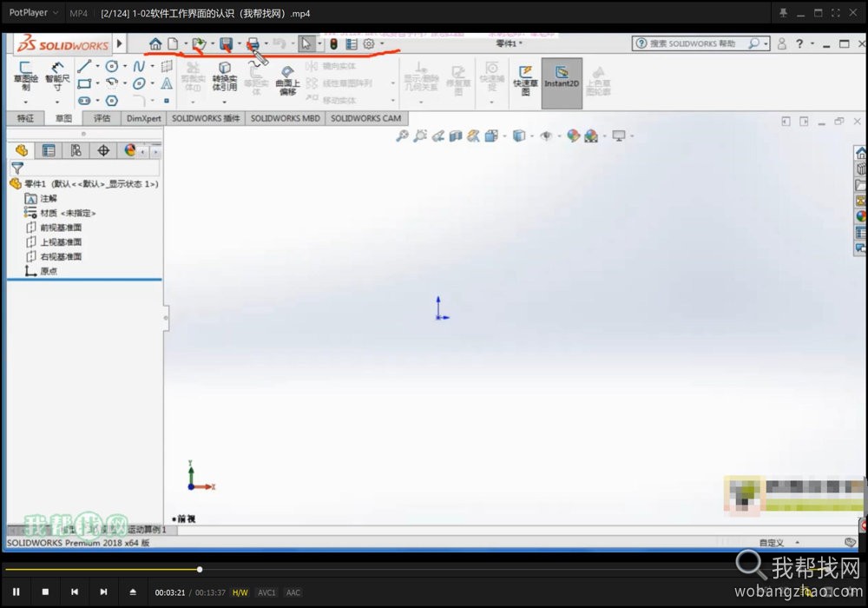Click Zoom to Fit in view toolbar

click(x=403, y=135)
